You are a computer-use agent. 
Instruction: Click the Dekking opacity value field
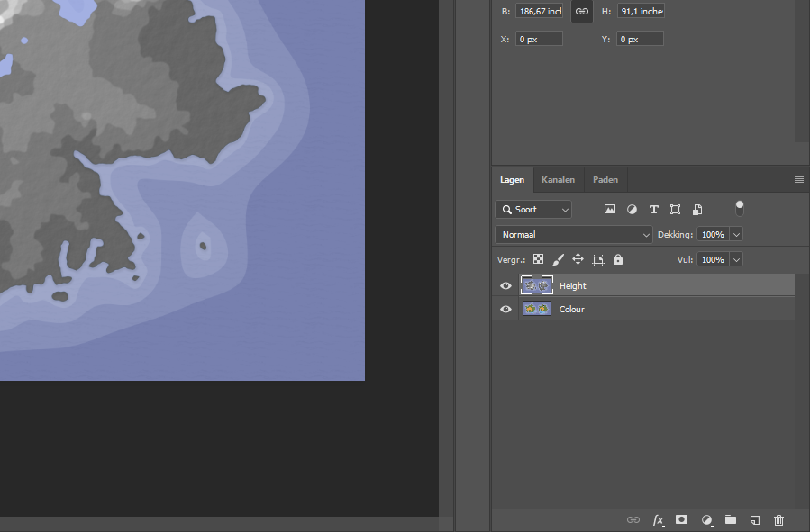point(713,234)
